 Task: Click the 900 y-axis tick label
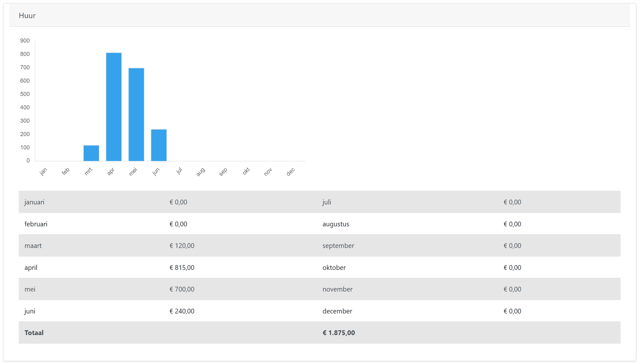coord(25,41)
